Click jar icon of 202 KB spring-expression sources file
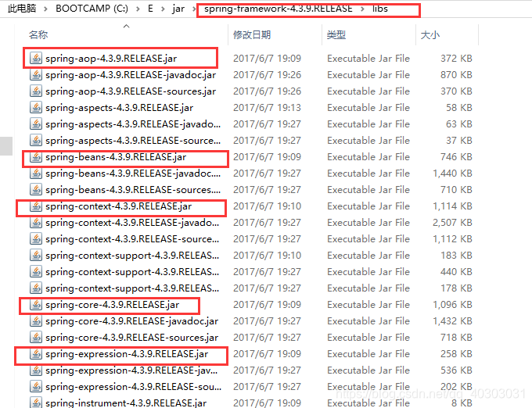This screenshot has width=532, height=408. pyautogui.click(x=36, y=387)
